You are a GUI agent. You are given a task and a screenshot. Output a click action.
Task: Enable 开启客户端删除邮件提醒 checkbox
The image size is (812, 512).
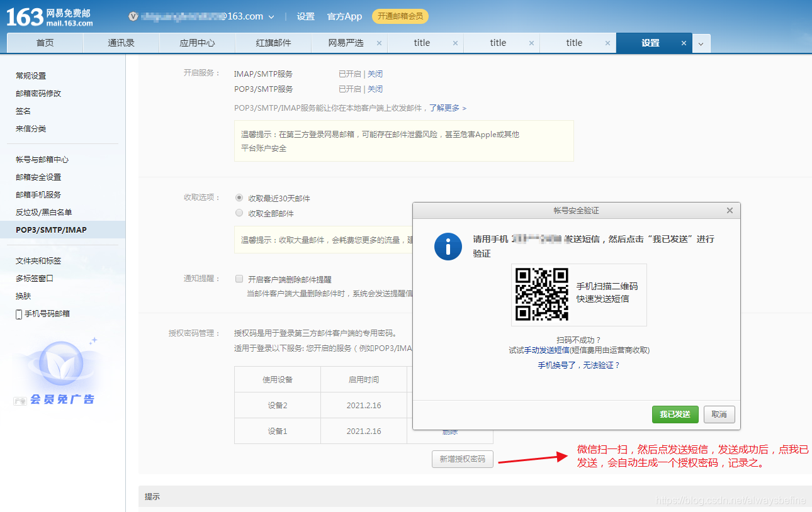pos(239,279)
